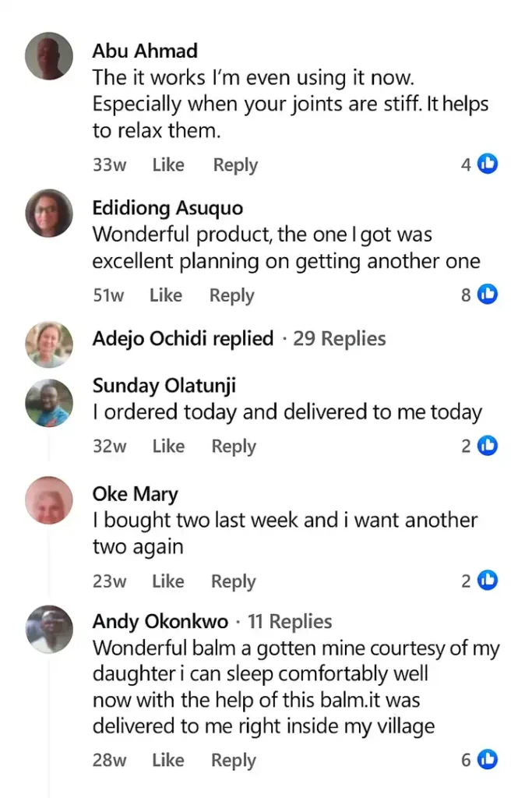This screenshot has width=532, height=798.
Task: Click the like reaction icon on Andy Okonkwo's comment
Action: (x=488, y=759)
